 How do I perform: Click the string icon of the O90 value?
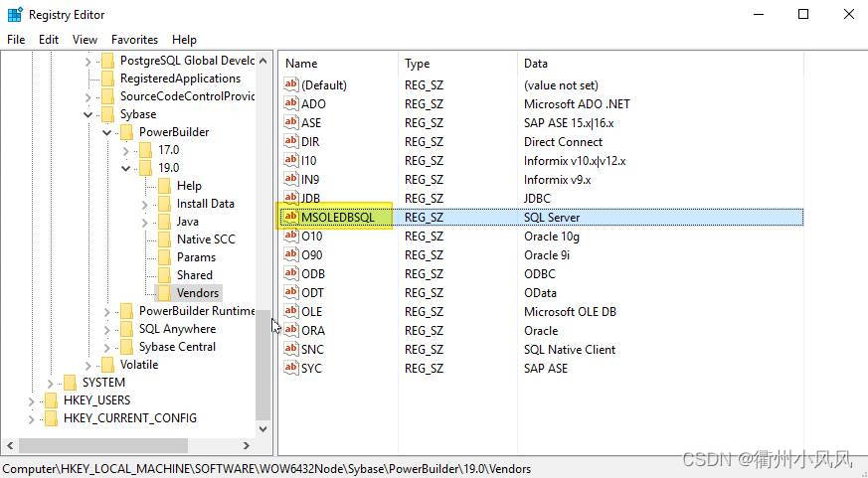(x=290, y=254)
